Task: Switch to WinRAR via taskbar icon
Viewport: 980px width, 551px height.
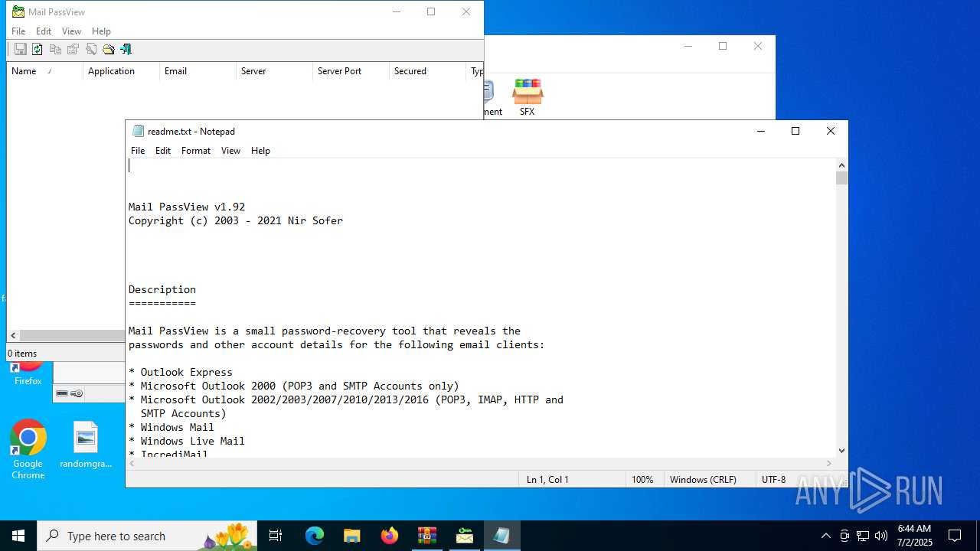Action: coord(427,536)
